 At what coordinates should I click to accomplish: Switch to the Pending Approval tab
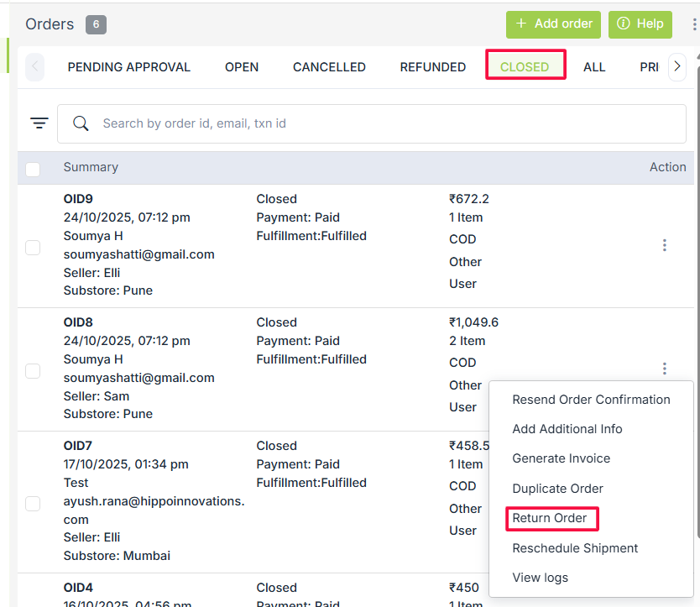coord(129,67)
